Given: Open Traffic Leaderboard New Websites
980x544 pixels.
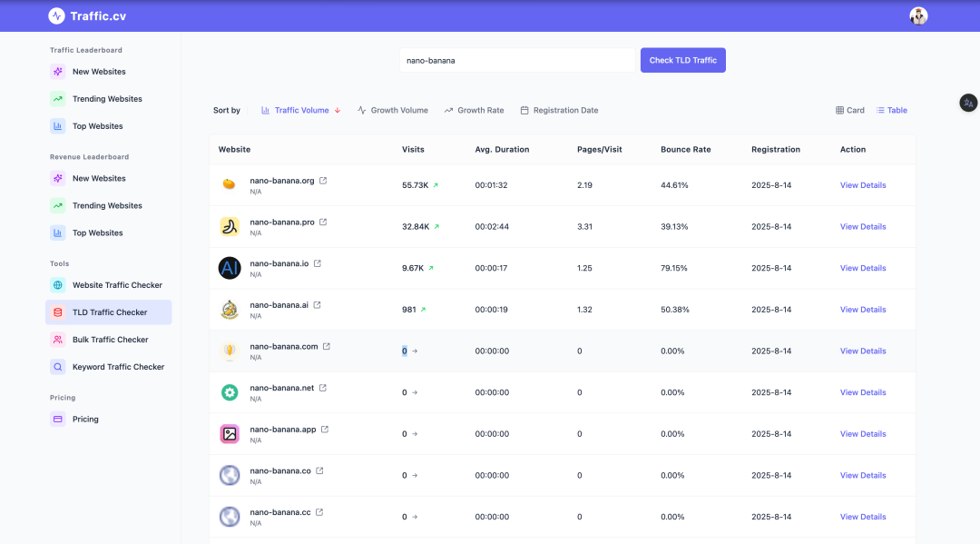Looking at the screenshot, I should click(x=109, y=72).
